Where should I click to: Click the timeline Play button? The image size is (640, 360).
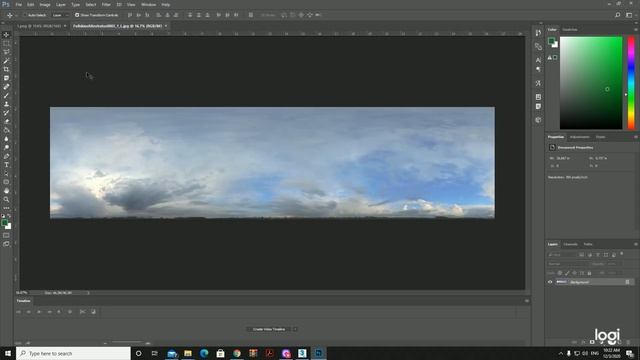[39, 311]
